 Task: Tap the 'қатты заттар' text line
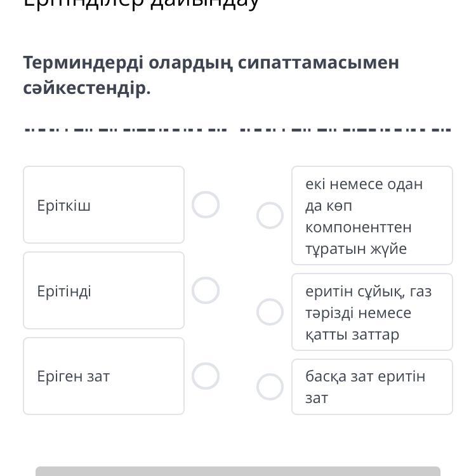tap(352, 334)
